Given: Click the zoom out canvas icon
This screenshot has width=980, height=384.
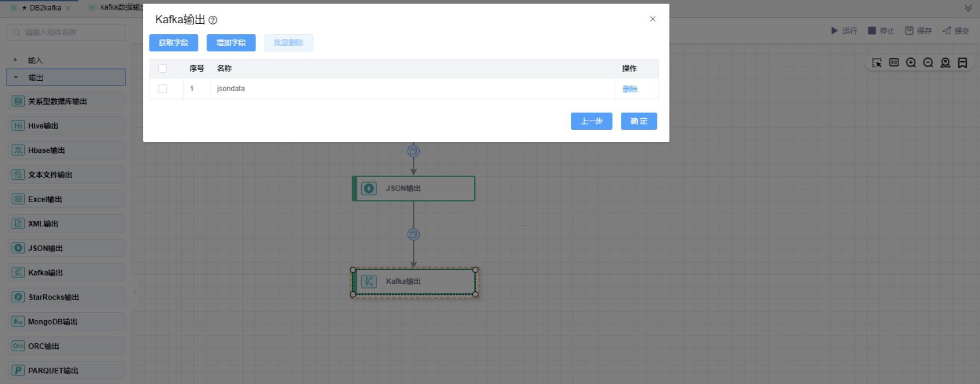Looking at the screenshot, I should pos(928,63).
